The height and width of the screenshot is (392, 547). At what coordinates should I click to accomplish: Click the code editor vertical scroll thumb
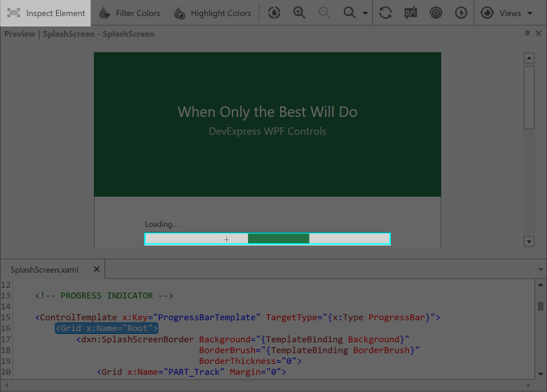click(x=541, y=306)
